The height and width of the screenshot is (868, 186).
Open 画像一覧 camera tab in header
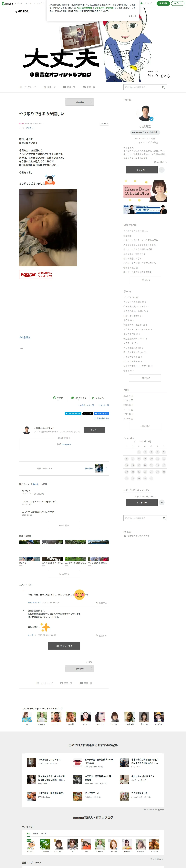(x=69, y=87)
